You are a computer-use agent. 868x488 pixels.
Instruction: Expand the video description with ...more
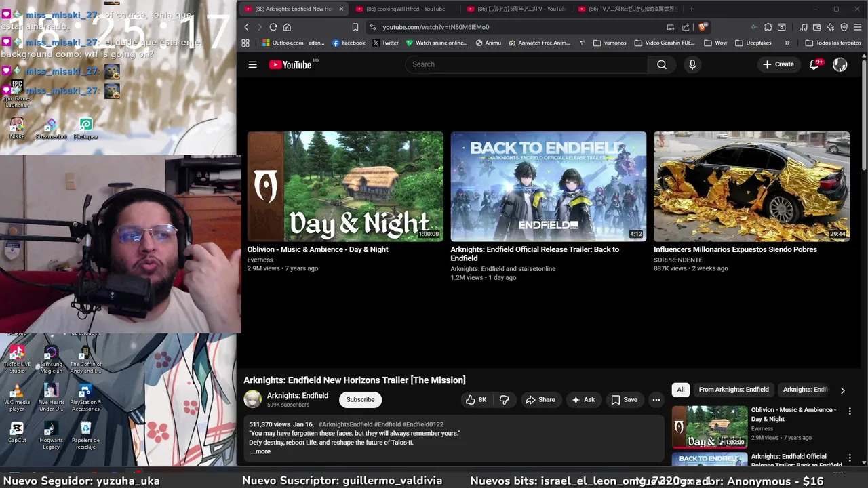pos(260,451)
